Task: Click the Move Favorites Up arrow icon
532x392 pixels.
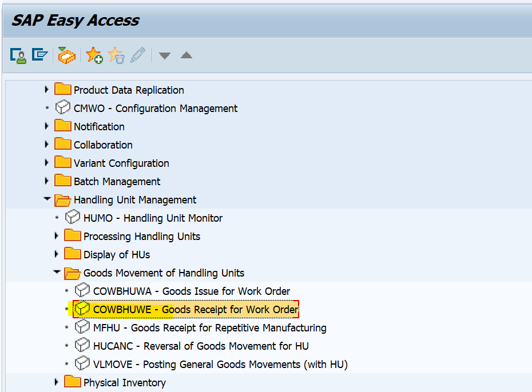Action: click(186, 55)
